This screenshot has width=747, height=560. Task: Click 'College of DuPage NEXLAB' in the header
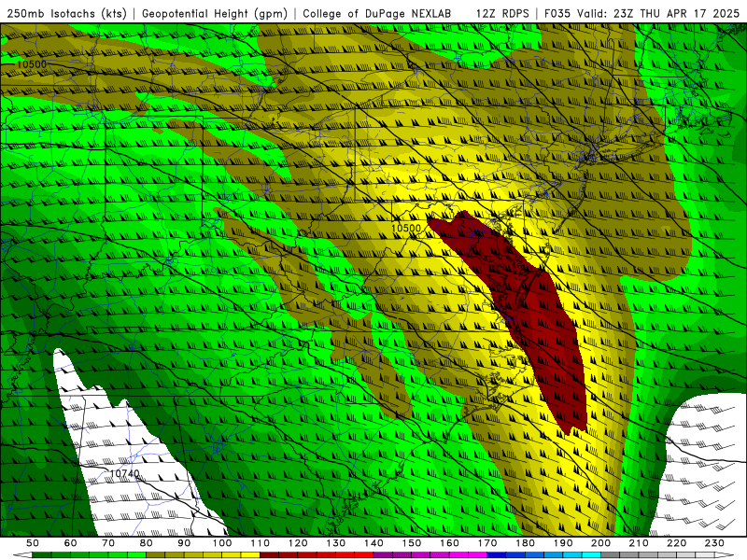coord(377,13)
